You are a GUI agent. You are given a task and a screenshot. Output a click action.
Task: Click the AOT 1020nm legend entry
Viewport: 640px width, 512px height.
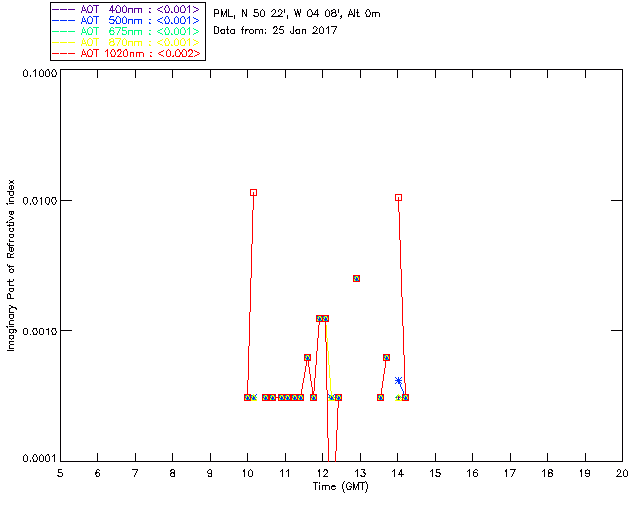(x=126, y=53)
